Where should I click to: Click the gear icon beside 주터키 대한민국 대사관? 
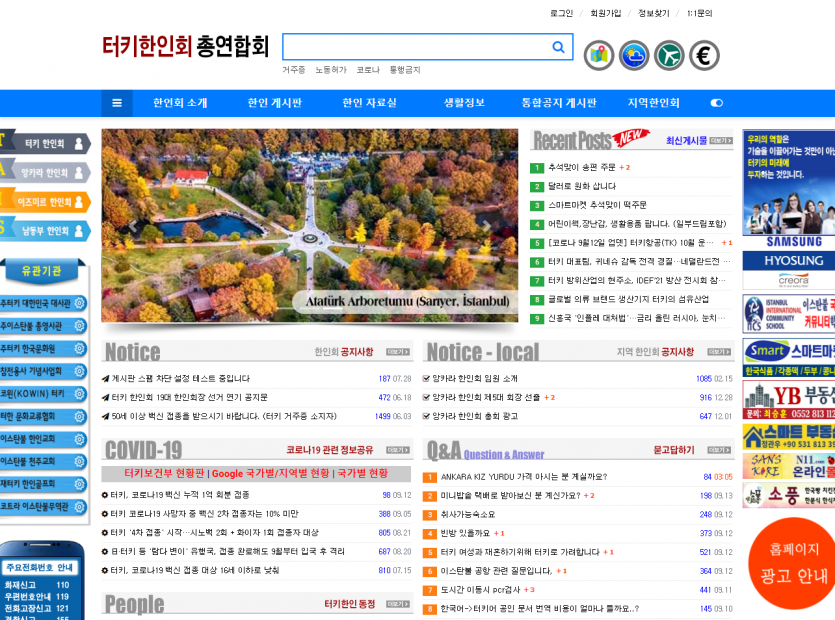pyautogui.click(x=80, y=303)
